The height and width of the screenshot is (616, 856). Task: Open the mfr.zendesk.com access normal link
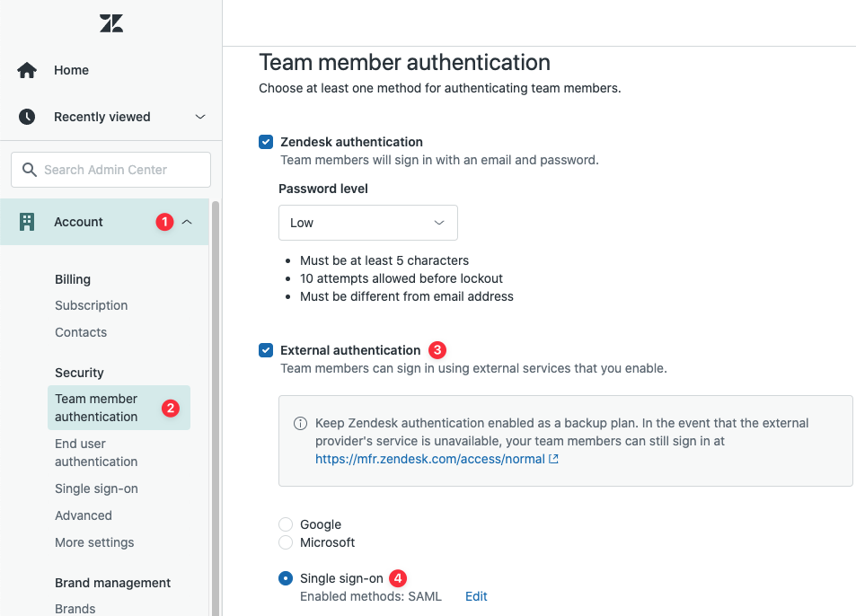[429, 459]
